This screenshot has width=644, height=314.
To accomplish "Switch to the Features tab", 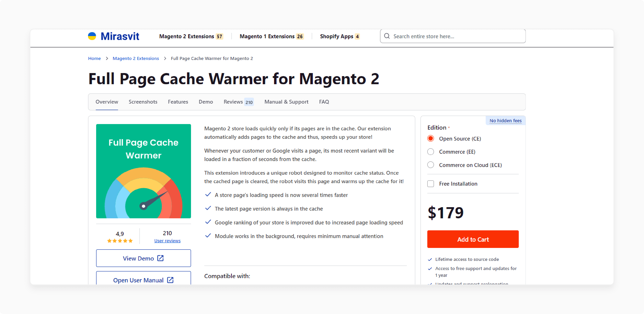I will 177,101.
